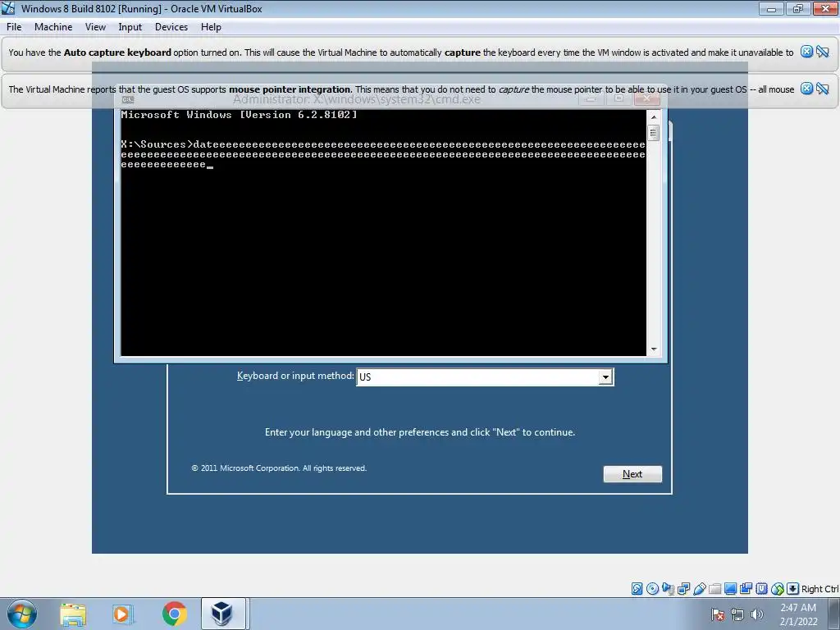840x630 pixels.
Task: Click the VirtualBox window title bar icon
Action: click(x=8, y=8)
